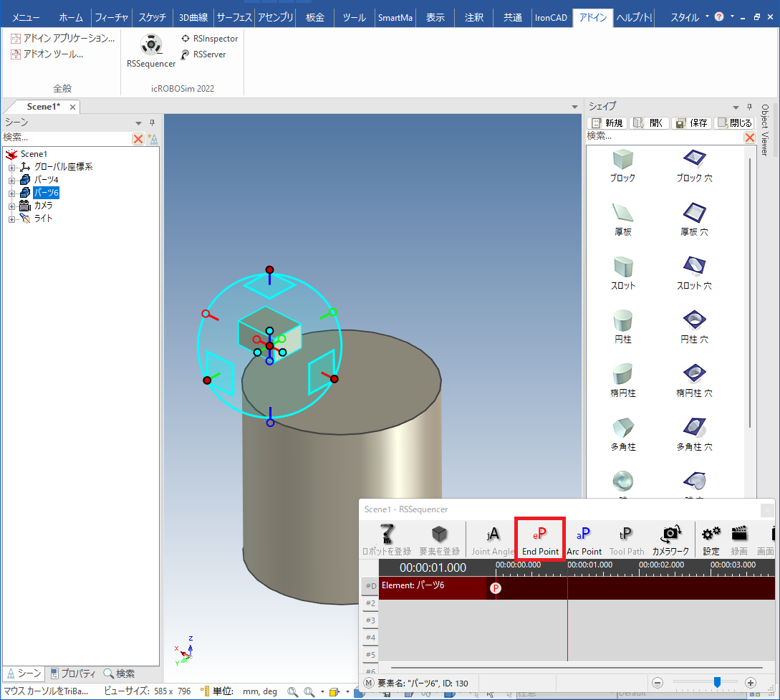The width and height of the screenshot is (780, 700).
Task: Open the カメラワーク camera tool
Action: point(670,539)
